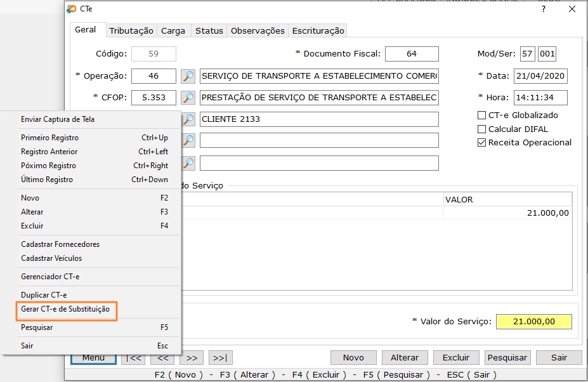Open Gerenciador CT-e from context menu
The width and height of the screenshot is (588, 382).
pyautogui.click(x=50, y=277)
